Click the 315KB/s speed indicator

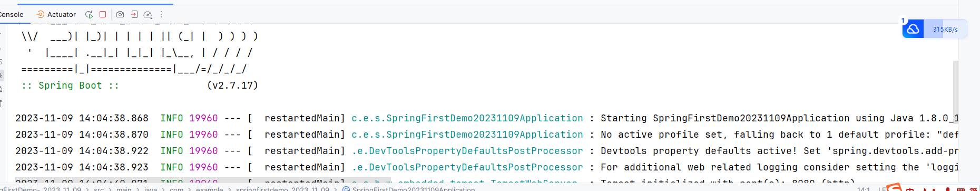coord(945,30)
